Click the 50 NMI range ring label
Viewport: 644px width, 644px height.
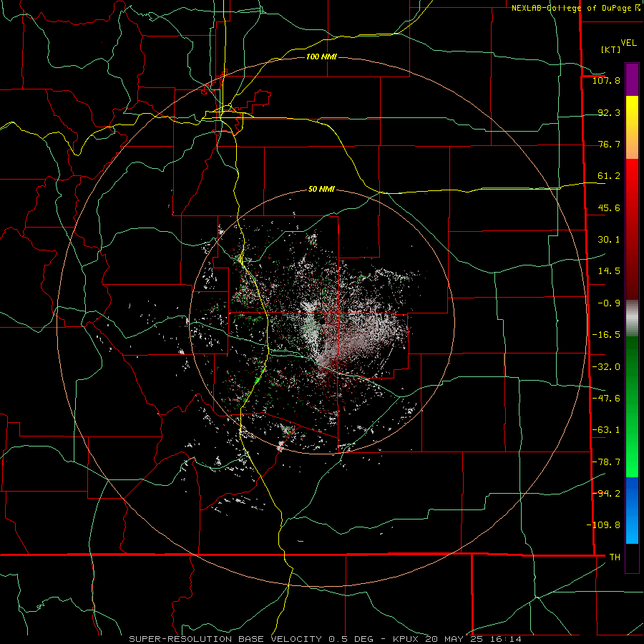pyautogui.click(x=321, y=190)
